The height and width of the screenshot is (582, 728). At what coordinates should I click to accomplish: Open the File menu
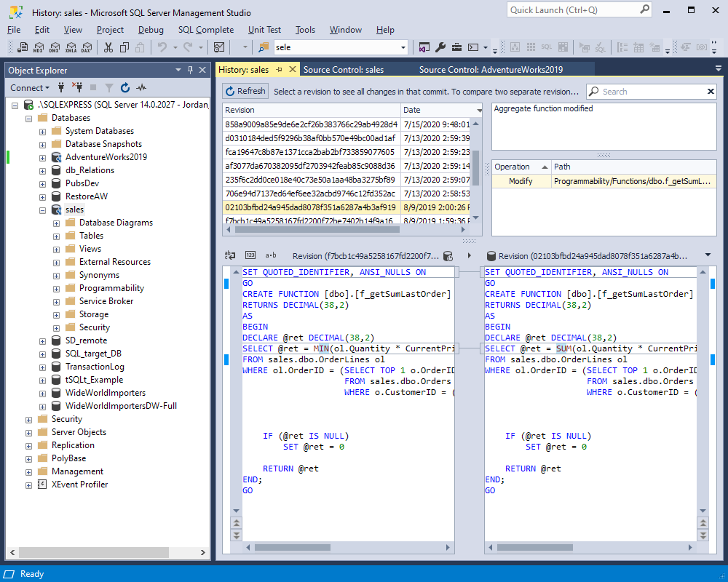[14, 30]
